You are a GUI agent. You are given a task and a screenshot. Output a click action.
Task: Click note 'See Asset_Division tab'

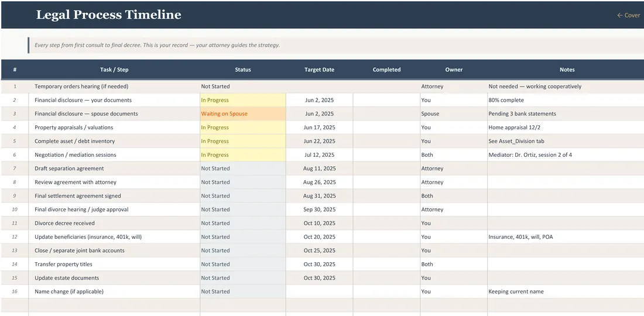pyautogui.click(x=516, y=141)
